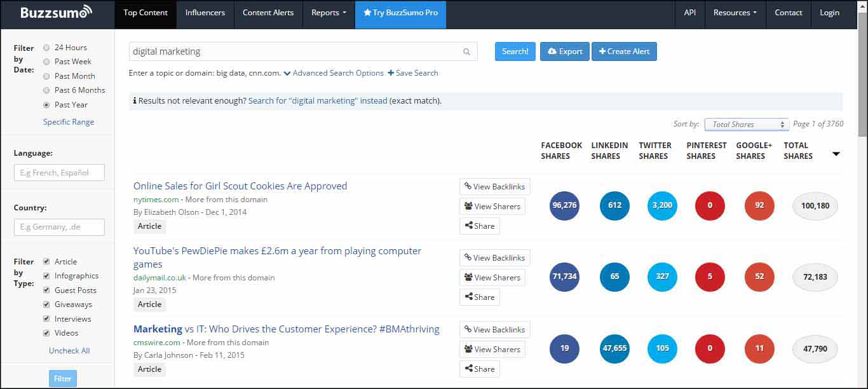Click the Buzzsumo logo
The width and height of the screenshot is (868, 389).
coord(56,13)
